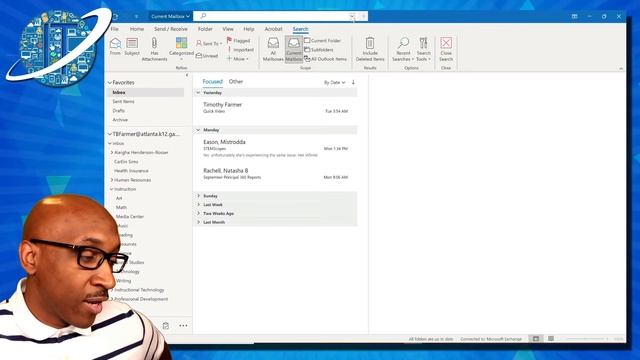Open Recent Searches list
The image size is (640, 360).
403,49
